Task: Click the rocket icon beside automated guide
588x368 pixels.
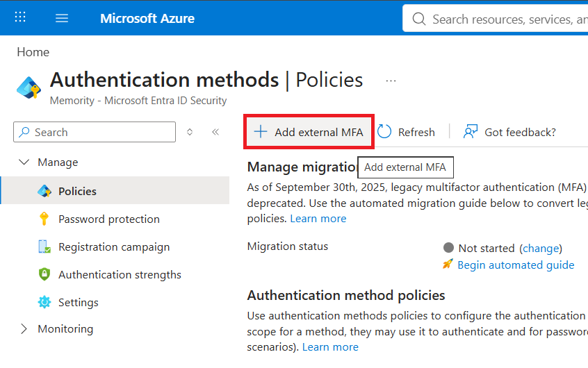Action: point(448,264)
